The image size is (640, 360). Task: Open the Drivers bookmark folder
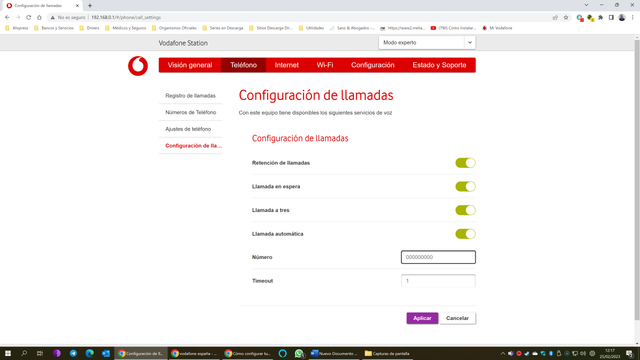tap(89, 28)
